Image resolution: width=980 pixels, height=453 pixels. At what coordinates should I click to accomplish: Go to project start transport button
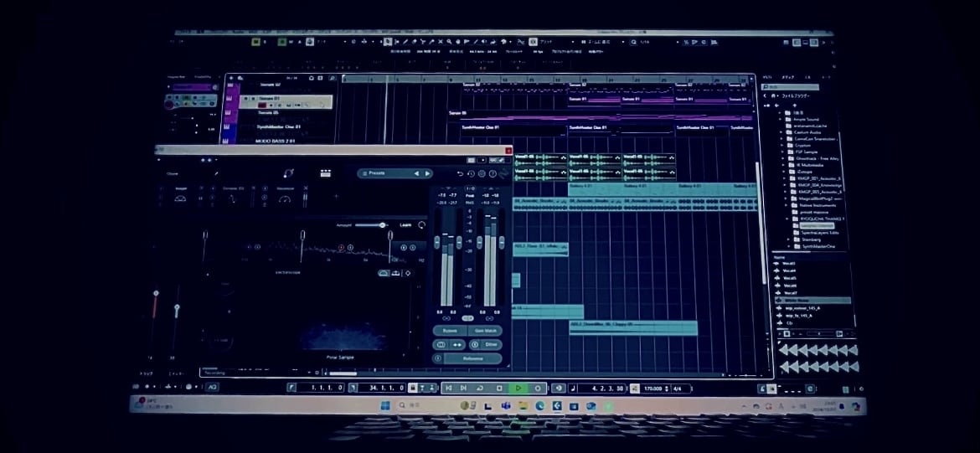point(448,388)
